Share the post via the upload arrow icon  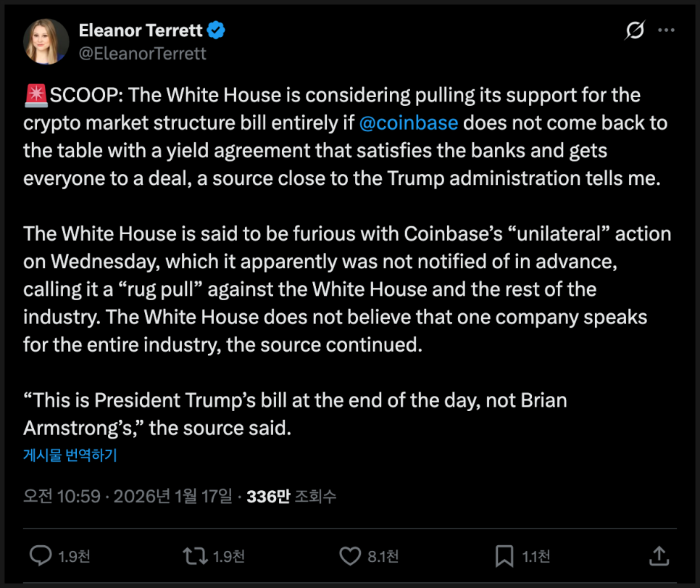pos(659,556)
